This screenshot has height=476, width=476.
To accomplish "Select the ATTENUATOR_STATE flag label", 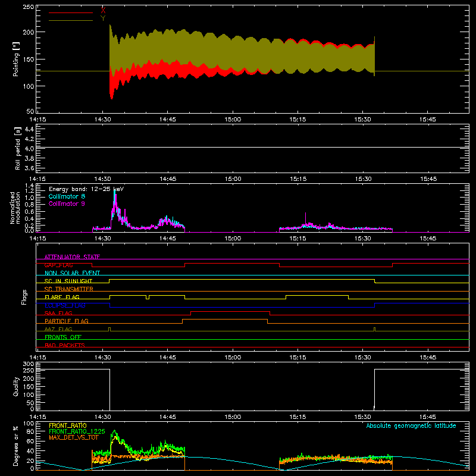I will (72, 257).
